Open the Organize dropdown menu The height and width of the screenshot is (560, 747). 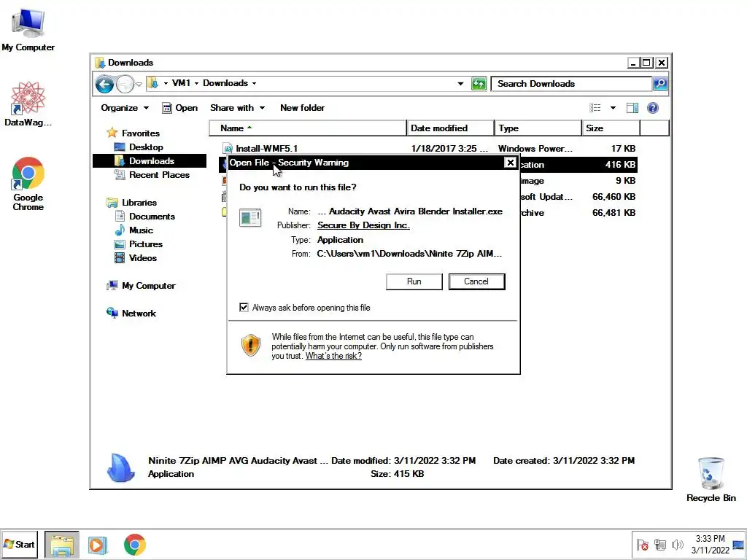pos(125,108)
